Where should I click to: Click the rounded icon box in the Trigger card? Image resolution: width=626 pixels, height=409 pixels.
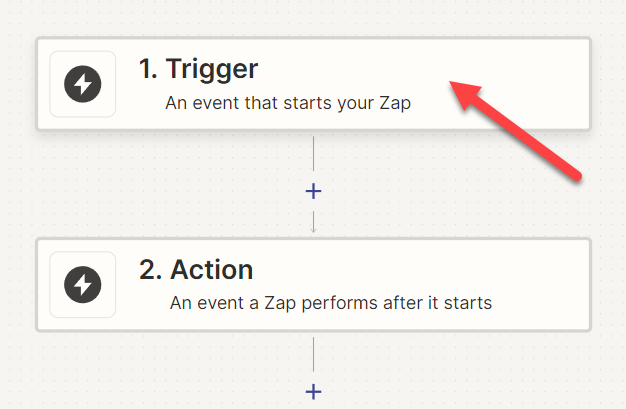click(83, 84)
